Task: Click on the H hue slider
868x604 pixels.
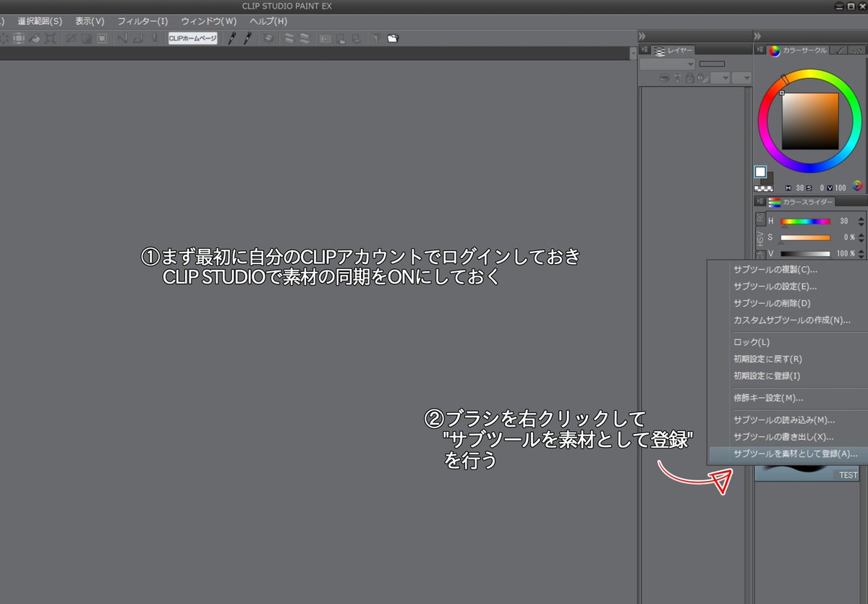Action: pyautogui.click(x=806, y=221)
